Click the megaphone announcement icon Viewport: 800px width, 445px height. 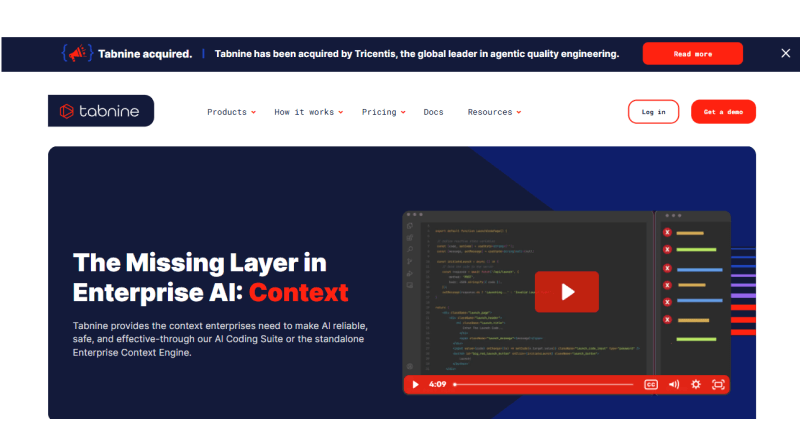[77, 53]
